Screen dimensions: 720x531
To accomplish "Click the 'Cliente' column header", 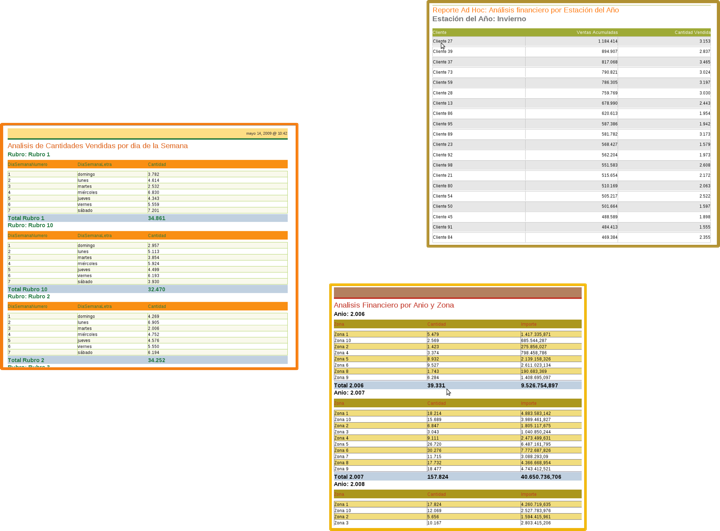I will coord(440,32).
